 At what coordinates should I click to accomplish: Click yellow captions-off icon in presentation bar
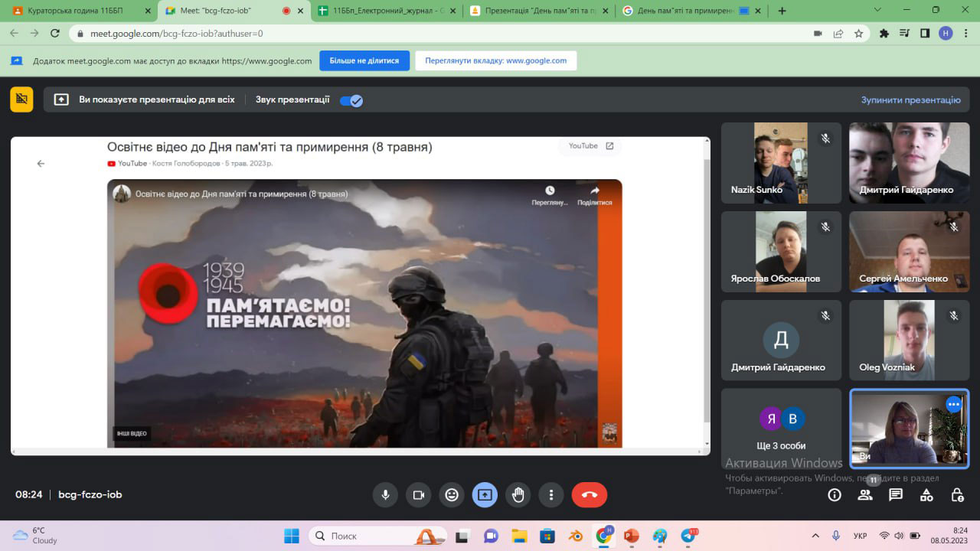21,99
